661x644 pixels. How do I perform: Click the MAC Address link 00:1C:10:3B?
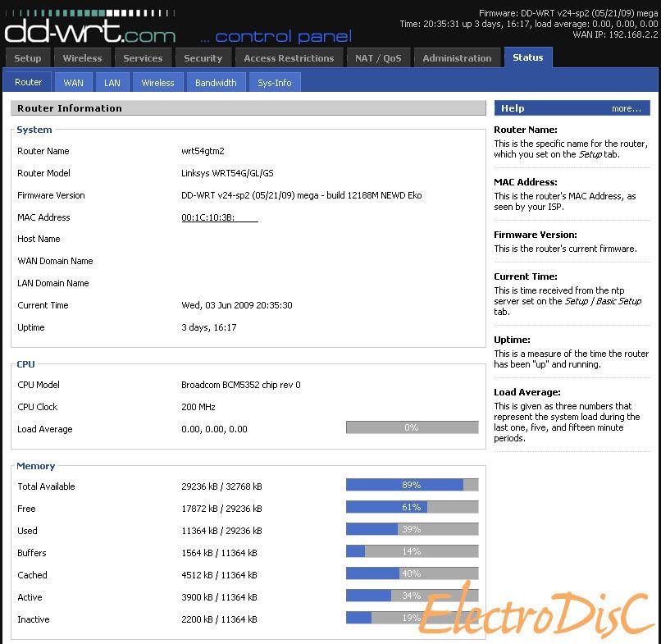point(219,217)
